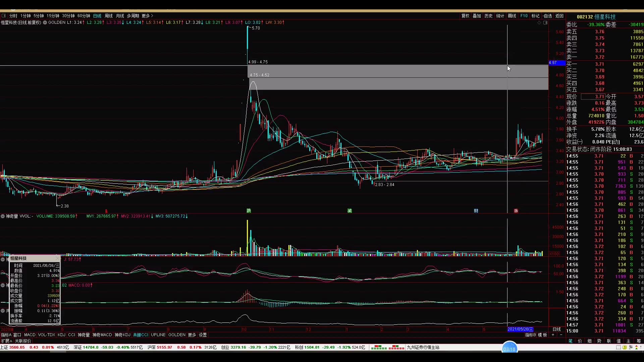Click -自选 watchlist toggle
644x362 pixels.
(547, 16)
